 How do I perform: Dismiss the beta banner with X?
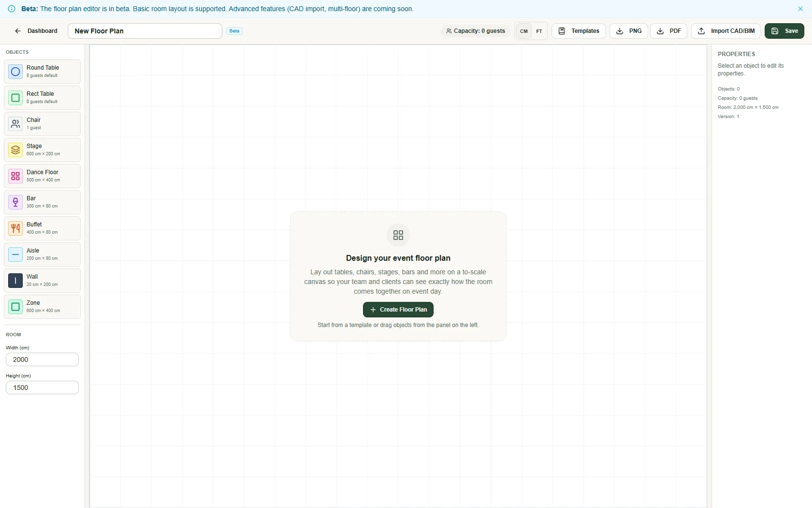tap(800, 9)
